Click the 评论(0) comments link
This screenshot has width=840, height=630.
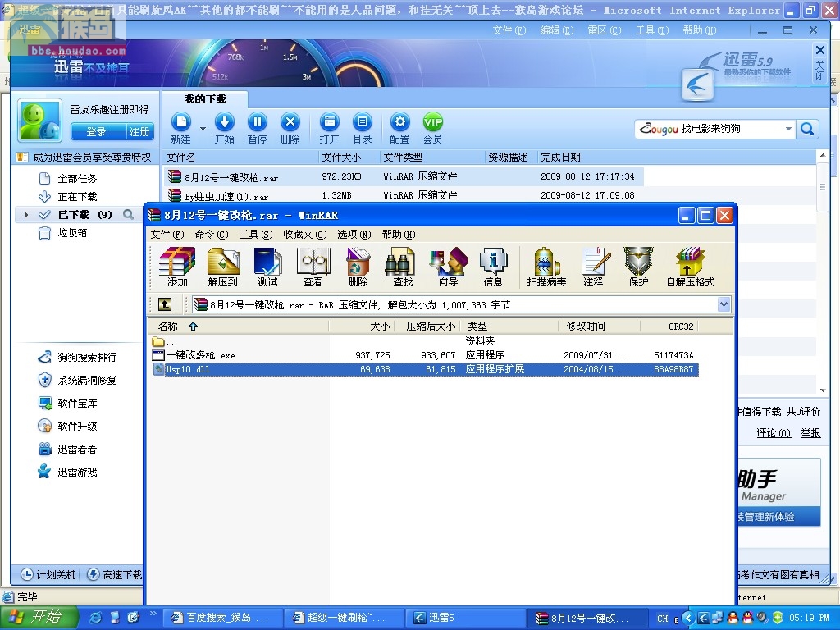click(x=774, y=433)
